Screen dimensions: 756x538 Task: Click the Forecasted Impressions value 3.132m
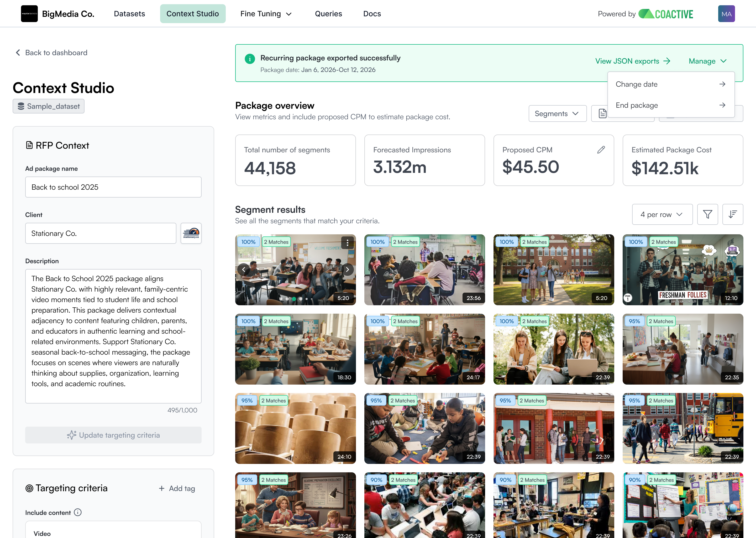pos(400,167)
